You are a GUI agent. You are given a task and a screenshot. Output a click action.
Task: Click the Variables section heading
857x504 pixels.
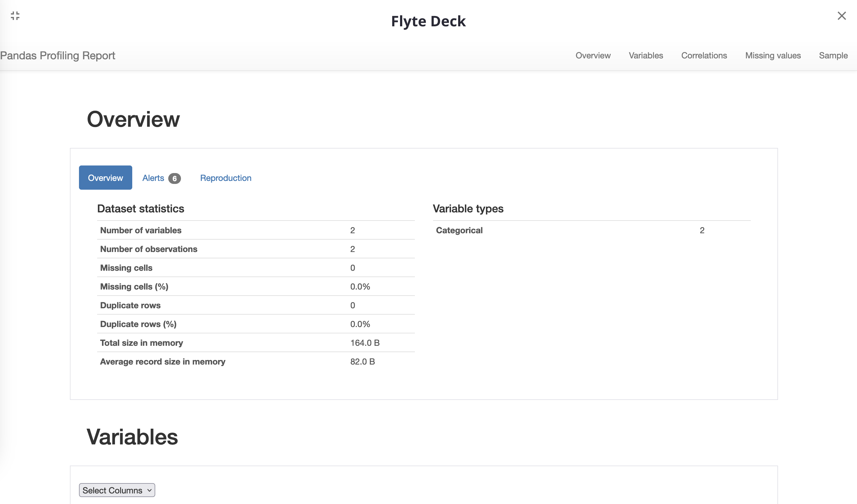click(132, 437)
